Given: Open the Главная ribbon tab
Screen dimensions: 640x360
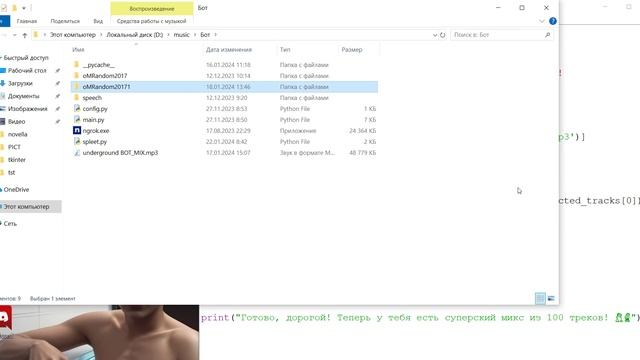Looking at the screenshot, I should click(x=27, y=21).
